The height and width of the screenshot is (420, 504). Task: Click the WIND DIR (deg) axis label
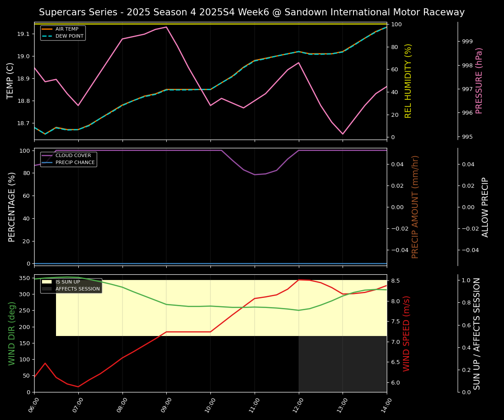click(12, 333)
